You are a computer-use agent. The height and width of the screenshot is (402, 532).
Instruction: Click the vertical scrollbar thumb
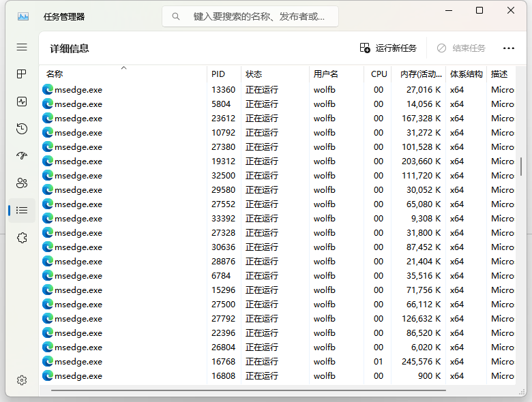(x=521, y=166)
